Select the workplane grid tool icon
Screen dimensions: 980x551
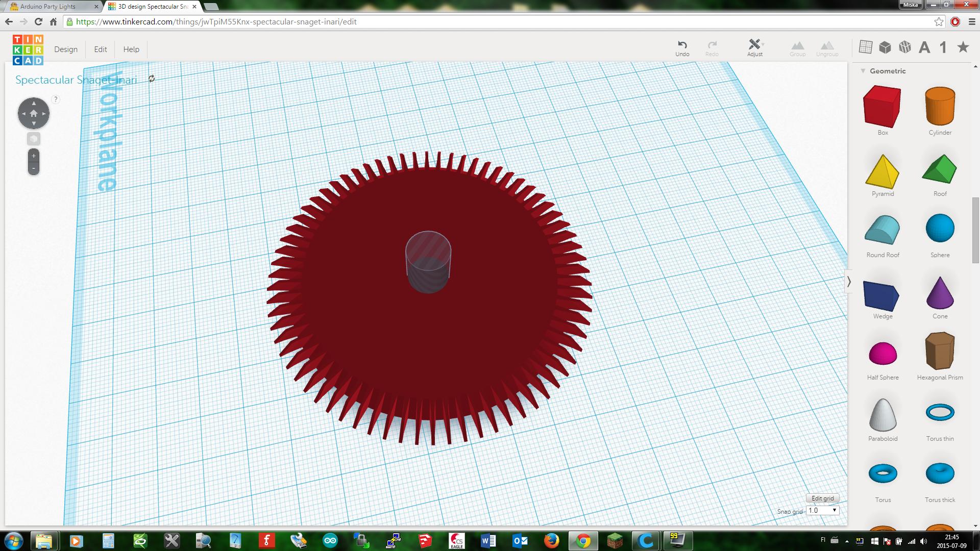(x=865, y=47)
